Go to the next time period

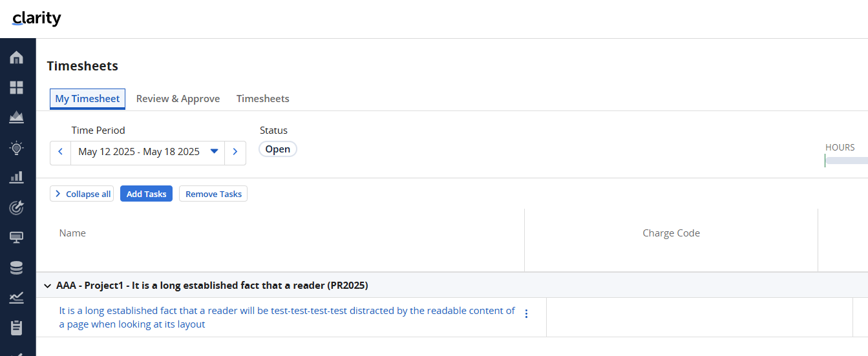click(x=235, y=152)
